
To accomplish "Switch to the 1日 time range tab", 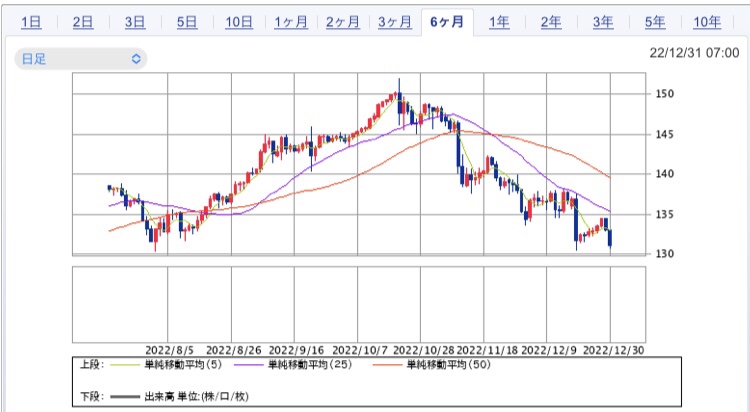I will point(31,22).
